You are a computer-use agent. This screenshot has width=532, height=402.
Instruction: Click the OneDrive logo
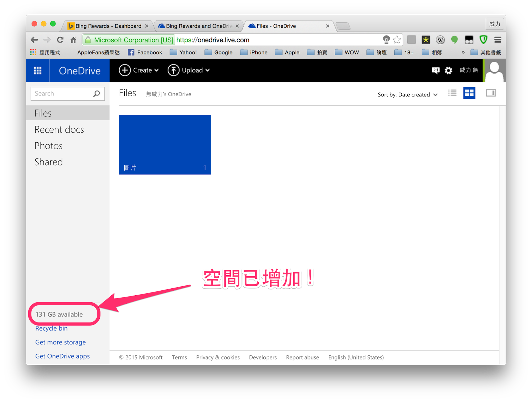point(79,70)
